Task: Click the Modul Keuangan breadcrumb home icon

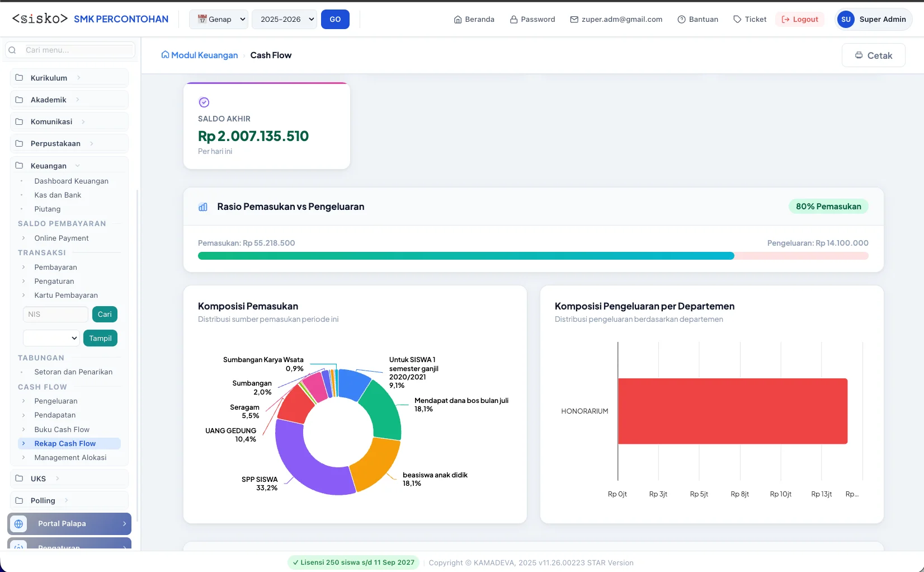Action: point(165,55)
